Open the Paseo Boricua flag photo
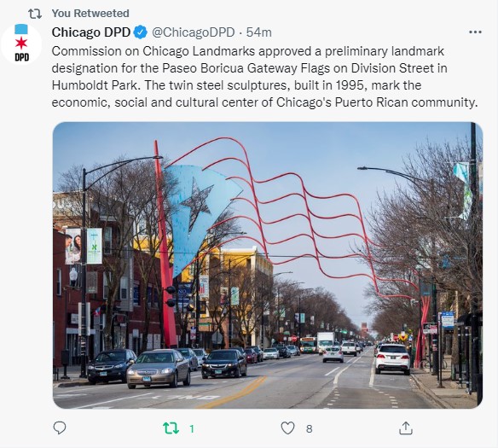Viewport: 498px width, 448px height. (x=268, y=265)
